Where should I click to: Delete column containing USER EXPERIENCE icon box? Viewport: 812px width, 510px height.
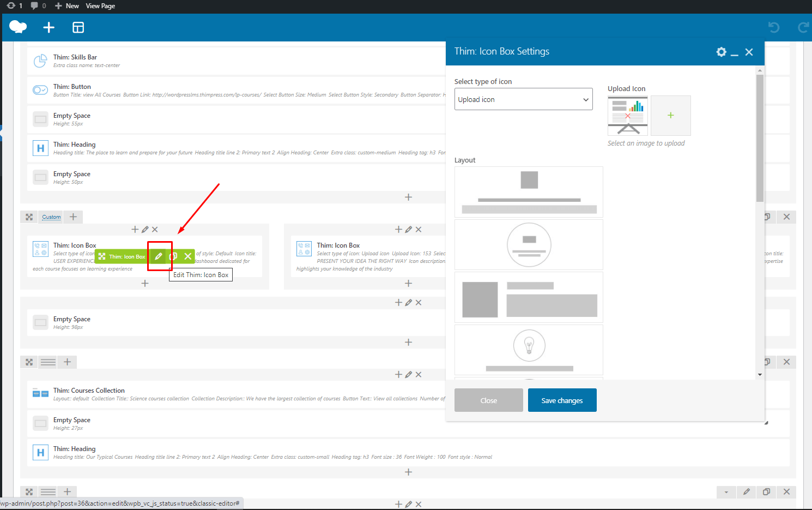pyautogui.click(x=155, y=230)
